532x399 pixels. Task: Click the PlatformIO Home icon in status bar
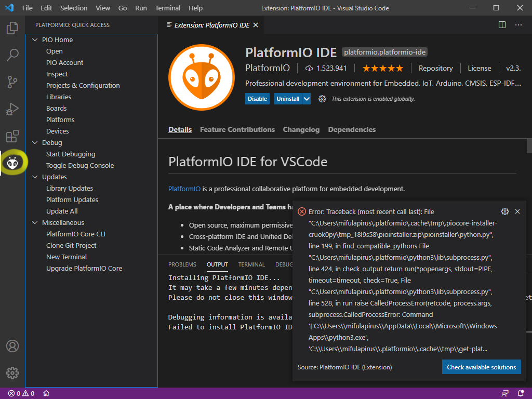point(46,393)
